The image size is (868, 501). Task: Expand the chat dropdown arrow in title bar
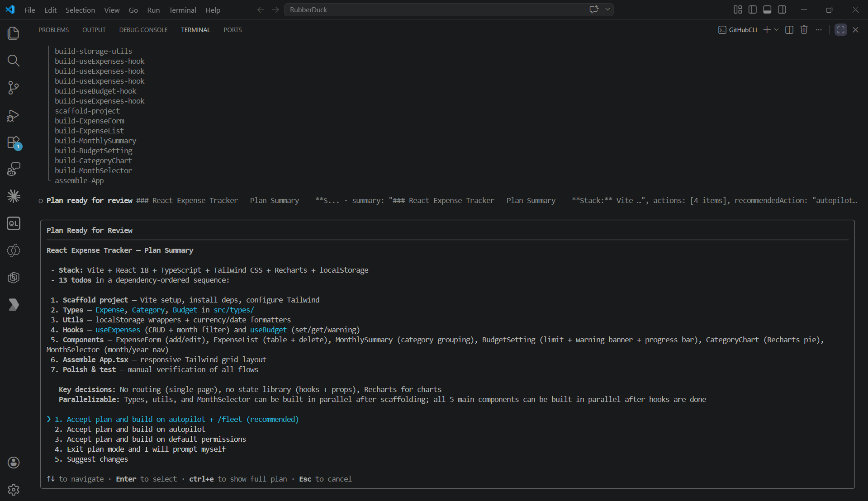point(607,9)
